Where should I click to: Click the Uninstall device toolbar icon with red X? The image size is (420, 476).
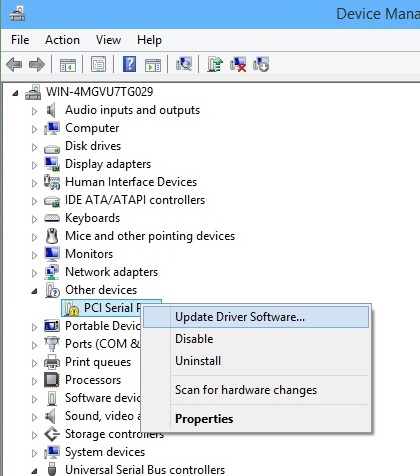pos(238,64)
